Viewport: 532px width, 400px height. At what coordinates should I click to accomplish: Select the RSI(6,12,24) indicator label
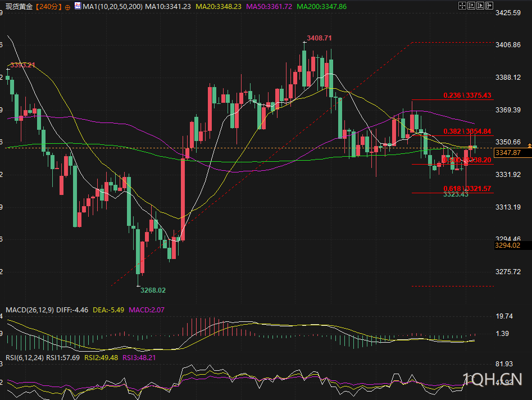click(x=25, y=358)
